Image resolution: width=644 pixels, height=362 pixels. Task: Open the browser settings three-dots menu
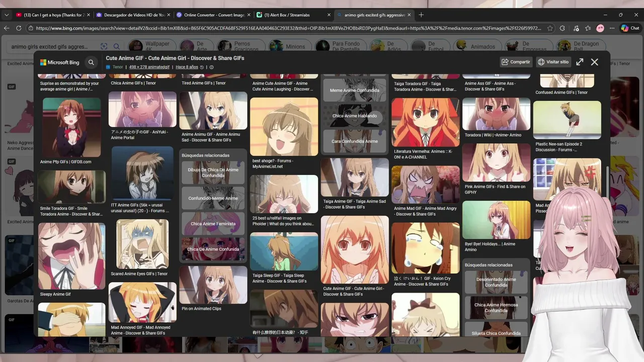612,28
